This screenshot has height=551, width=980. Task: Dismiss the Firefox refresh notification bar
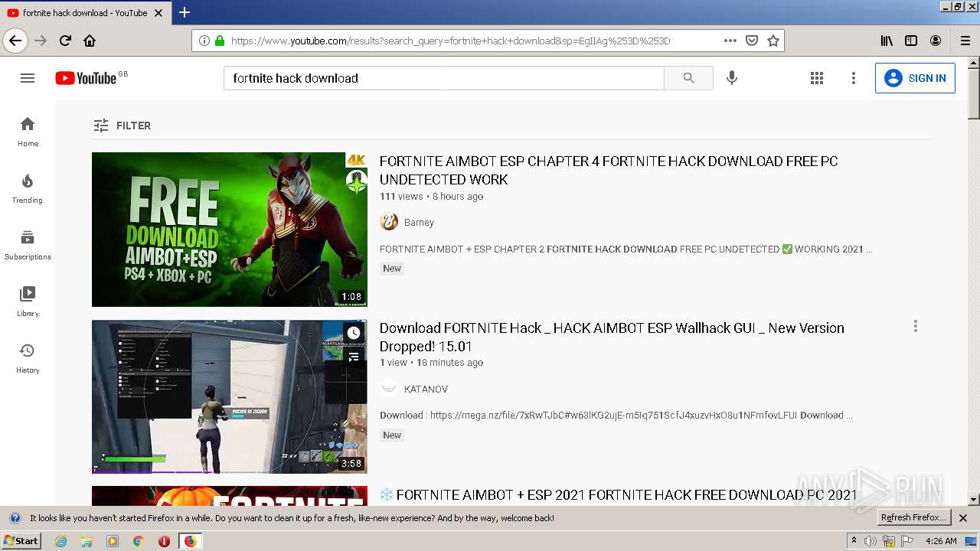click(963, 518)
